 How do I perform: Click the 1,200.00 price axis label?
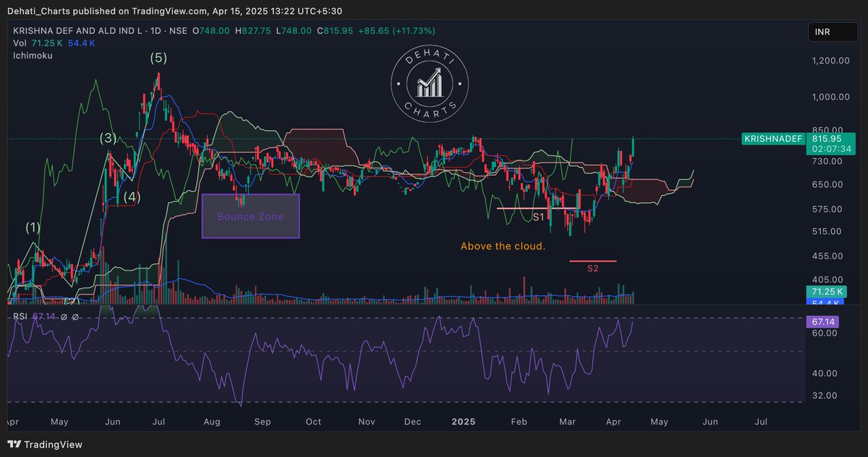click(x=830, y=61)
